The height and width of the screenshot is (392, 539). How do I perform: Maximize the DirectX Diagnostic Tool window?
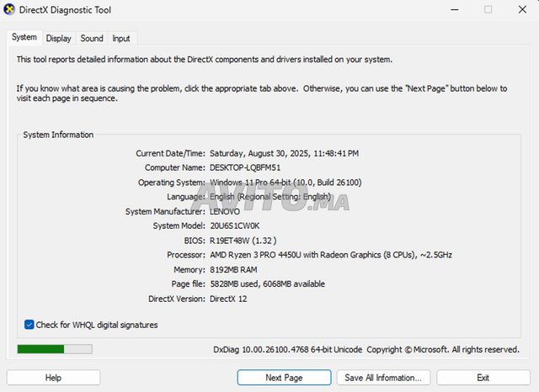pos(488,10)
